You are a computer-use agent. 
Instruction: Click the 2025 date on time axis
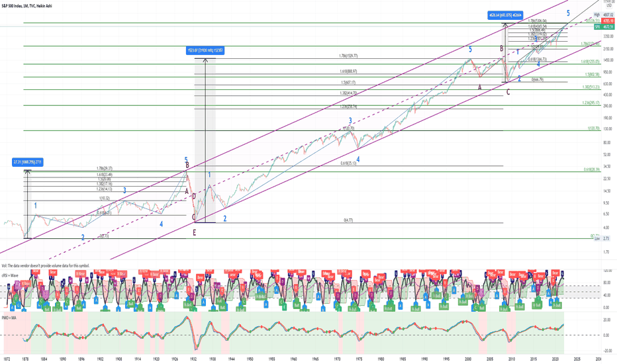[577, 359]
